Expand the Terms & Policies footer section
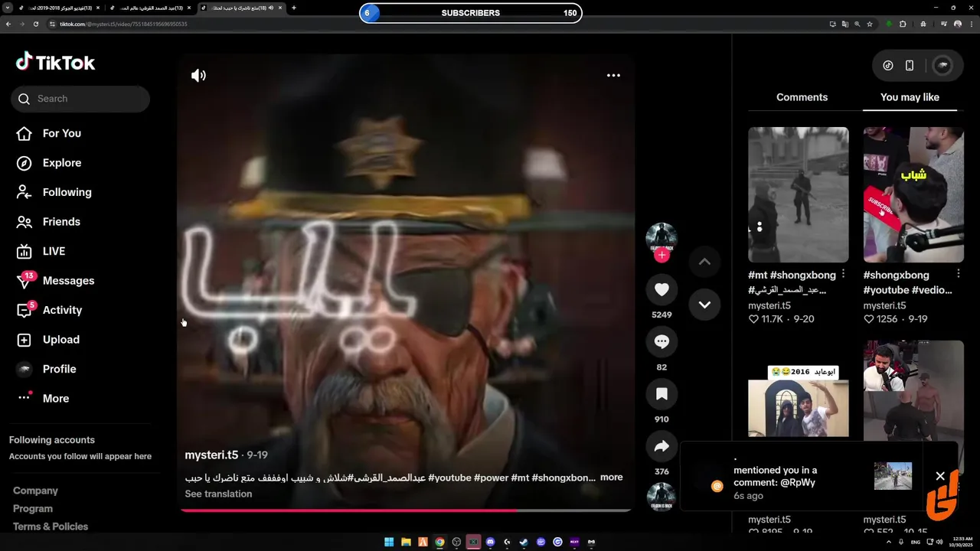The image size is (980, 551). [51, 527]
